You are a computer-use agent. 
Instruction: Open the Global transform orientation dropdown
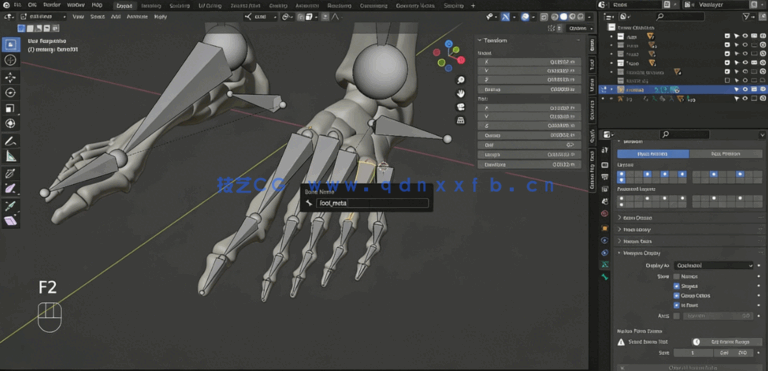pos(261,17)
